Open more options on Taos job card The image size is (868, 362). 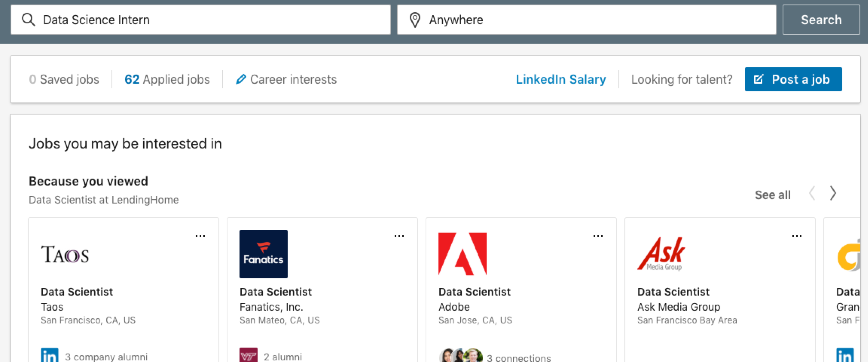tap(200, 236)
